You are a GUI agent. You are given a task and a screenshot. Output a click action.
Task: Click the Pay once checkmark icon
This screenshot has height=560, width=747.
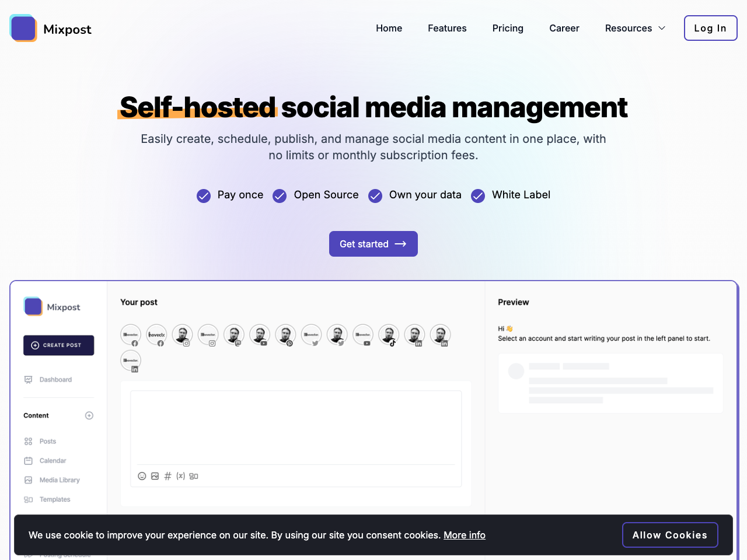(204, 195)
